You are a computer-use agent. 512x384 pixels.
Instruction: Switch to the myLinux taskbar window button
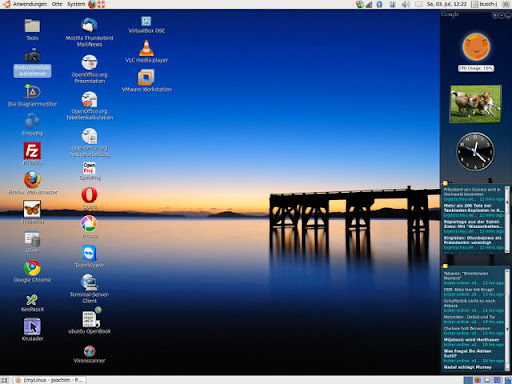point(50,380)
